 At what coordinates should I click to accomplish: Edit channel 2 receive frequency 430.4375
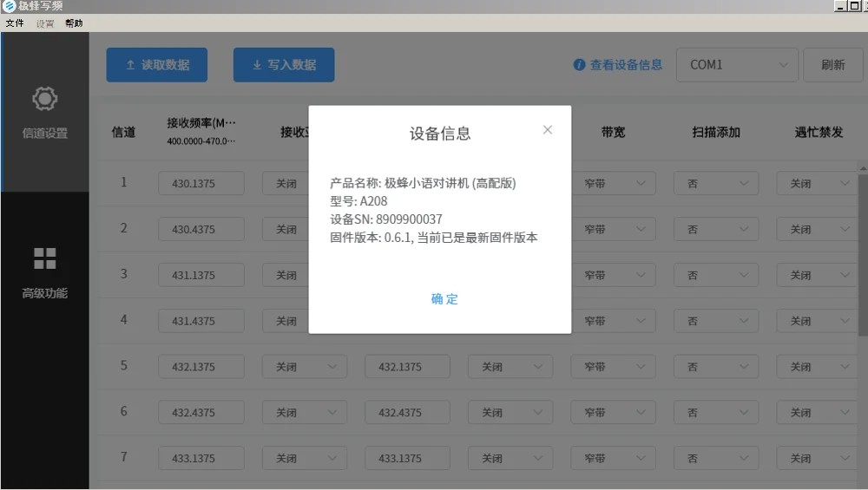[201, 229]
